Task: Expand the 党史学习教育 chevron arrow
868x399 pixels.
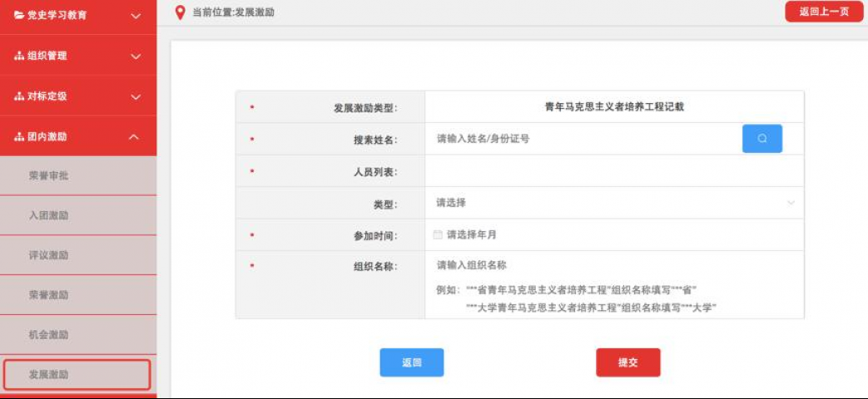Action: [x=136, y=16]
